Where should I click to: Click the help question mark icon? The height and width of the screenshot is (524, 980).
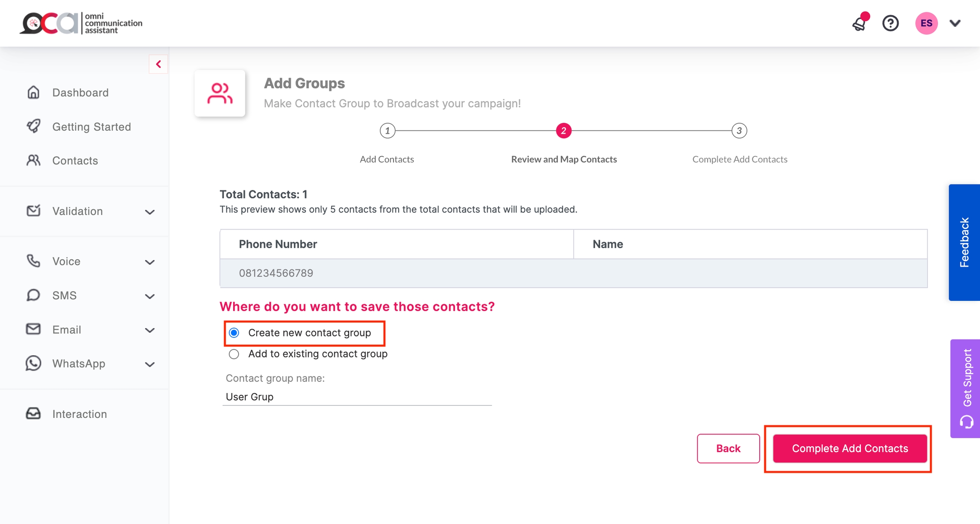point(890,23)
